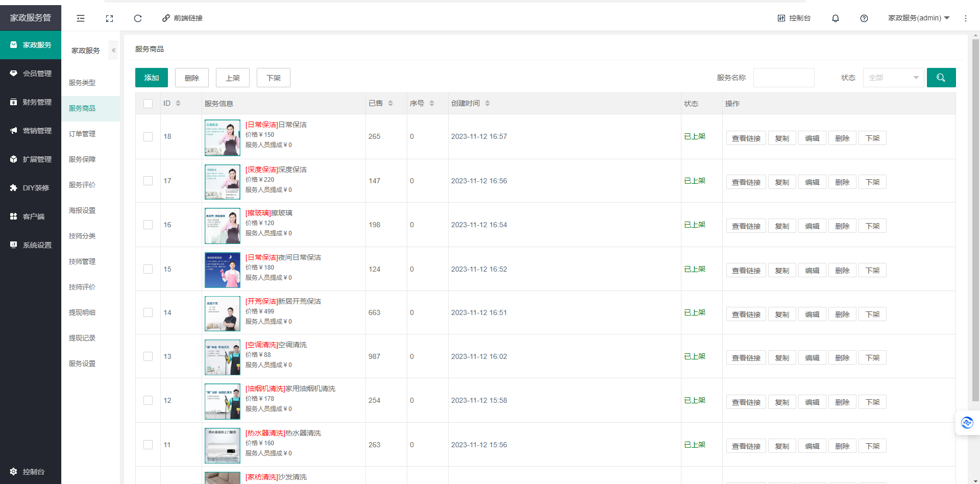Click the floating blue assistant icon
980x484 pixels.
point(967,423)
